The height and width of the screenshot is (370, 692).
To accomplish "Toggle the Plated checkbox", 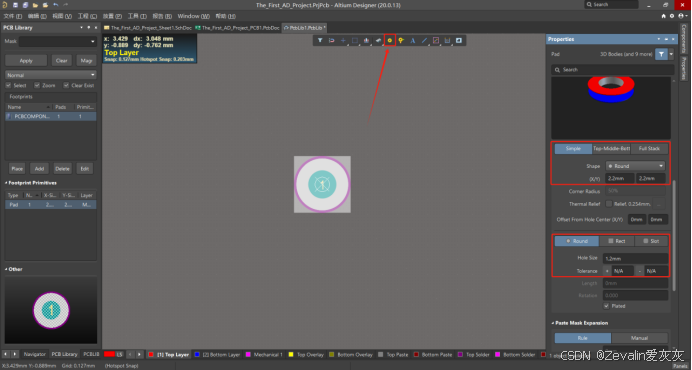I will pos(606,306).
